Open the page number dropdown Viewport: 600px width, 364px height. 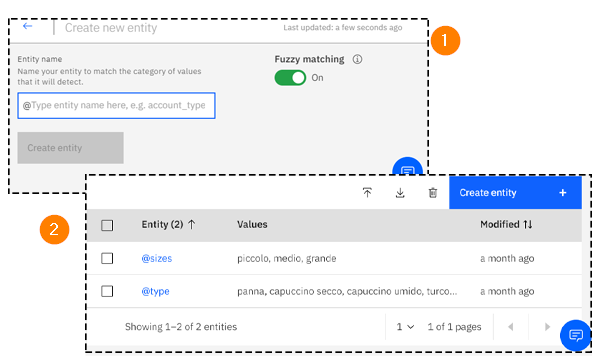pos(405,327)
